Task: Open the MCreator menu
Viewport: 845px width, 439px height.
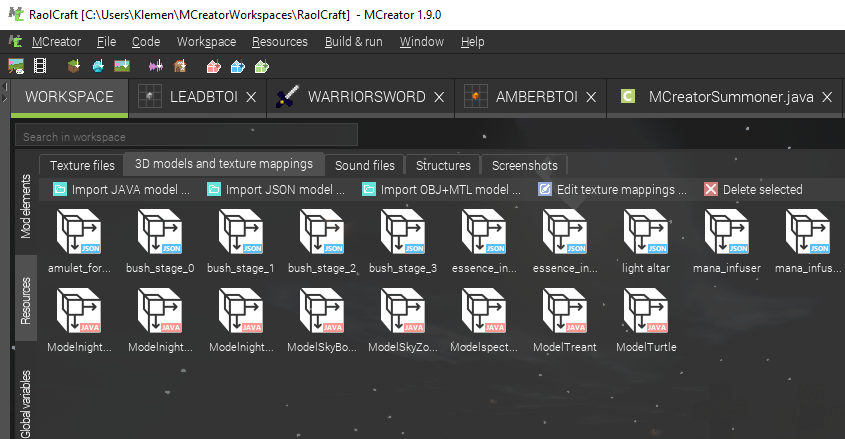Action: click(56, 41)
